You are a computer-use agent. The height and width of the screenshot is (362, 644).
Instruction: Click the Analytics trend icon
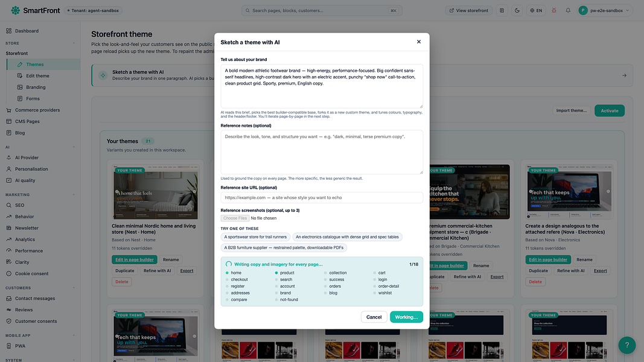coord(8,240)
